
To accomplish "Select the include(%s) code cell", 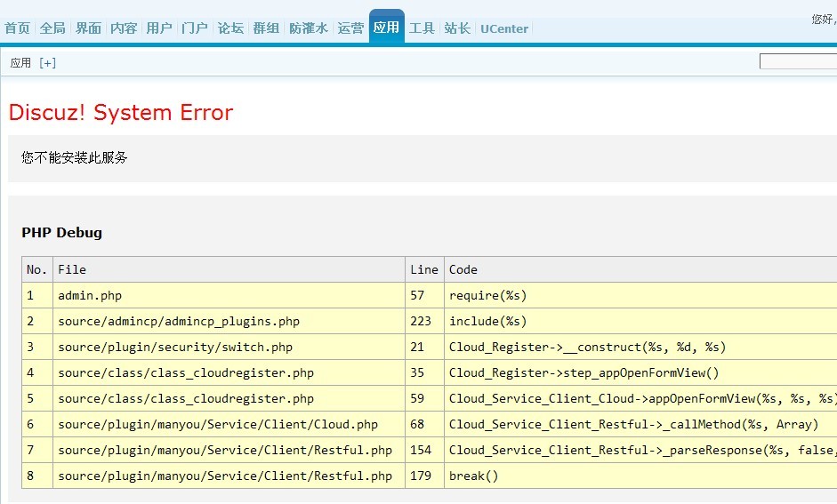I will 640,321.
